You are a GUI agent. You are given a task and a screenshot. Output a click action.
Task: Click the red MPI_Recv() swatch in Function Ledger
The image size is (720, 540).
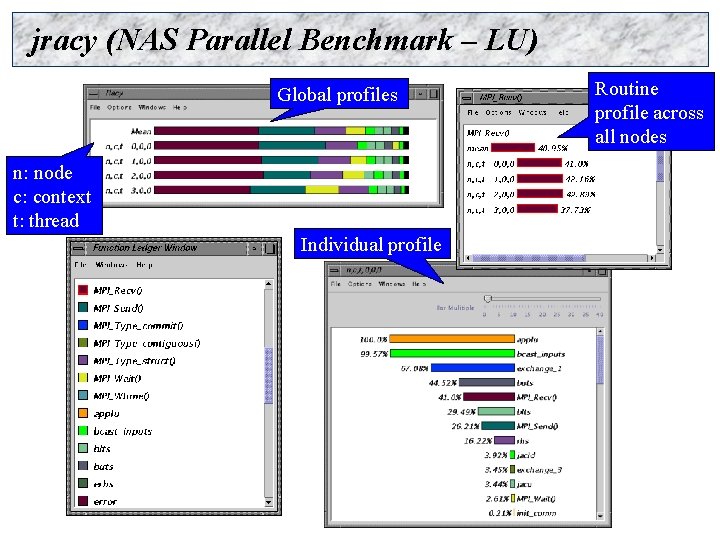83,290
